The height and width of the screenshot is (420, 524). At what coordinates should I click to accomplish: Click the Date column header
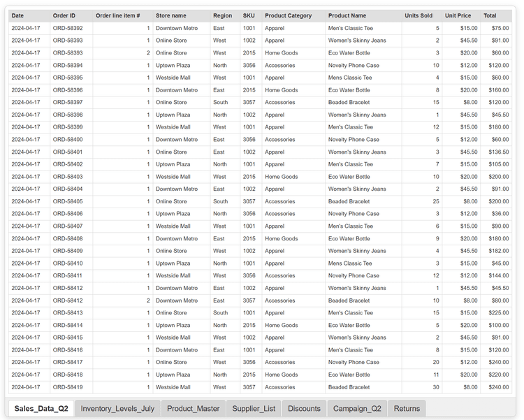tap(29, 15)
